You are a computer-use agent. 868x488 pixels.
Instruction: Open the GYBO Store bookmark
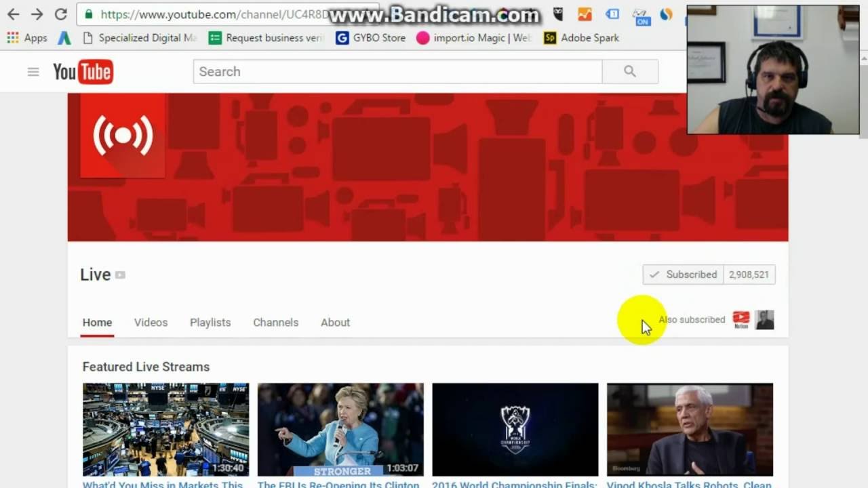pyautogui.click(x=370, y=38)
